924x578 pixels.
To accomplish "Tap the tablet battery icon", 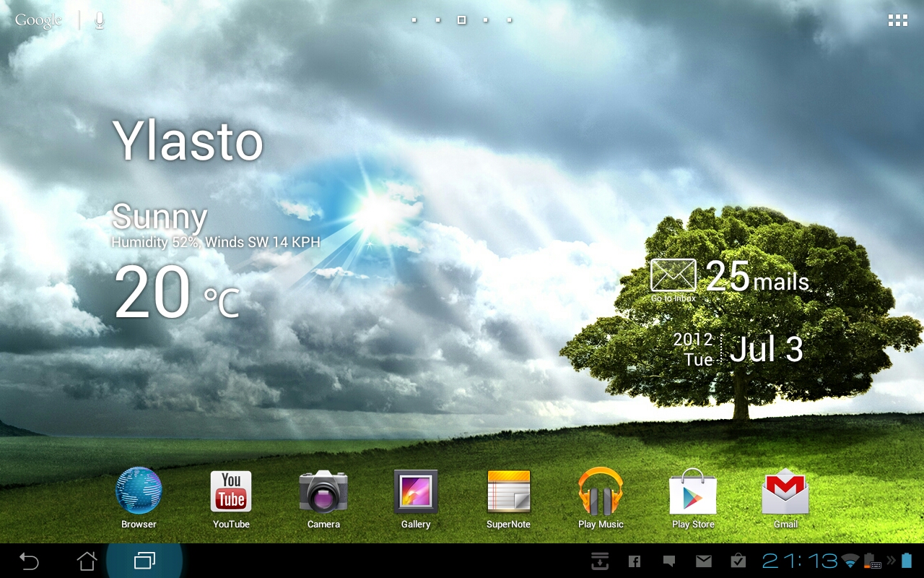I will [907, 561].
